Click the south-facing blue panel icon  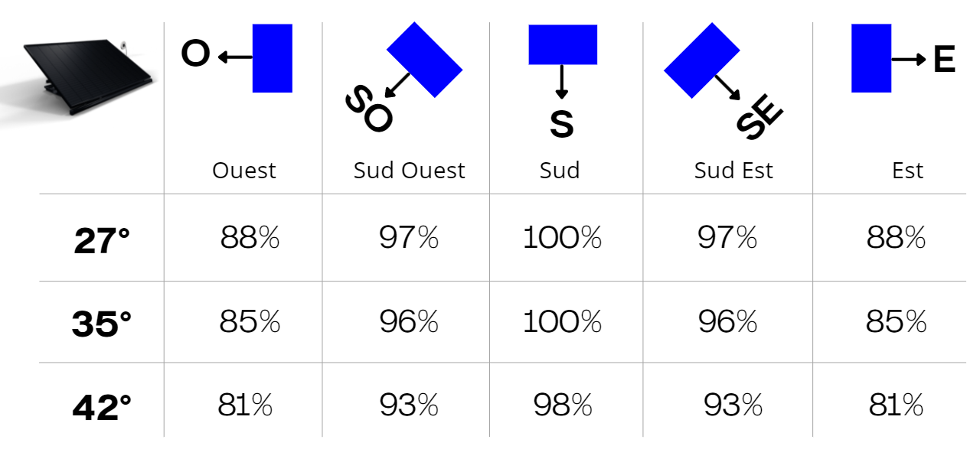pos(563,44)
